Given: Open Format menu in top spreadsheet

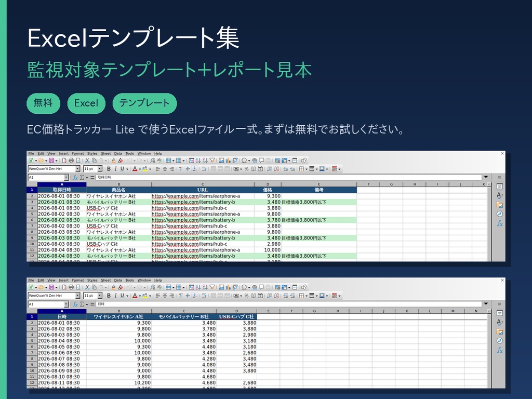Looking at the screenshot, I should point(78,153).
